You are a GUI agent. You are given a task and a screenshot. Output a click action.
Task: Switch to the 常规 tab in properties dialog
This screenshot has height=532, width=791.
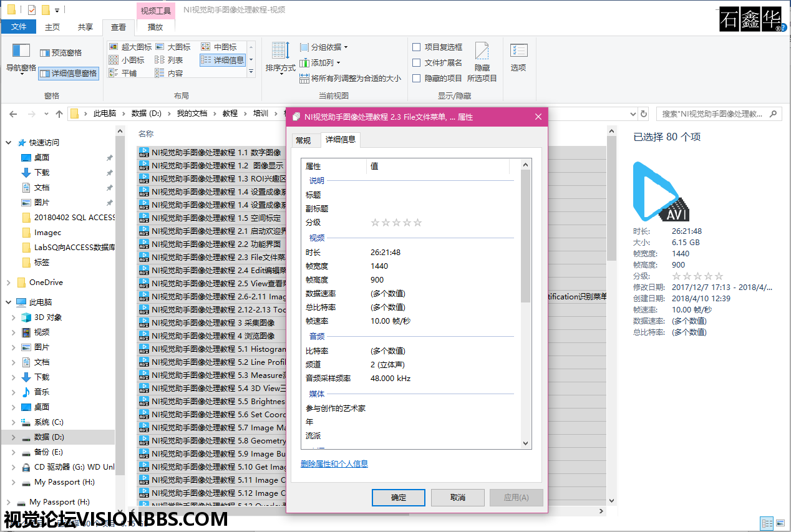303,140
